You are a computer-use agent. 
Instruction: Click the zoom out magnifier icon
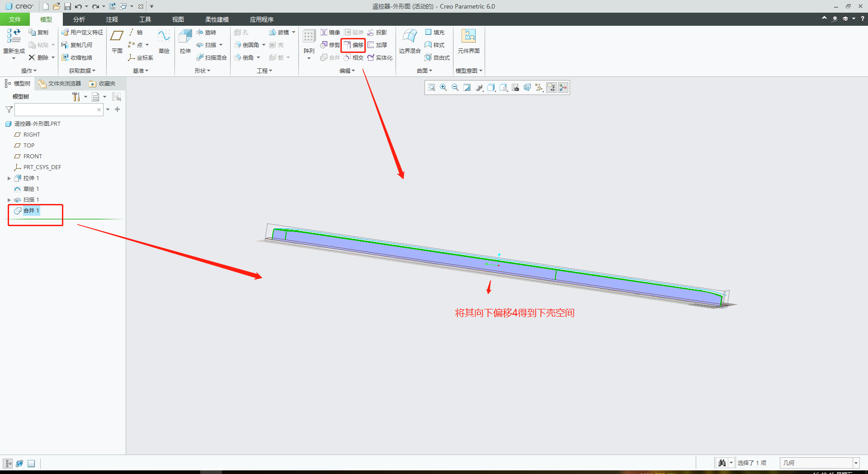(455, 87)
